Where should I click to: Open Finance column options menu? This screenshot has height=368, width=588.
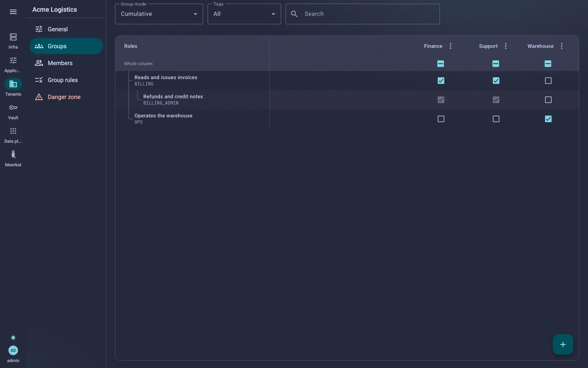(451, 46)
